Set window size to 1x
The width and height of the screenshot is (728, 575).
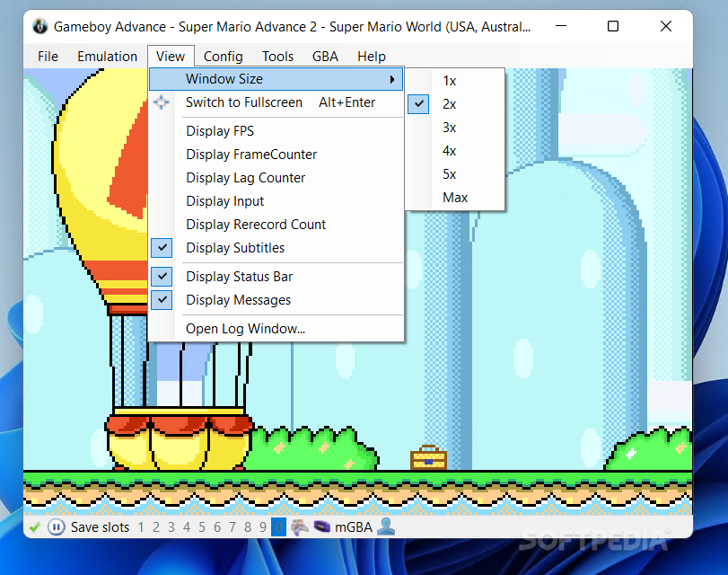455,81
